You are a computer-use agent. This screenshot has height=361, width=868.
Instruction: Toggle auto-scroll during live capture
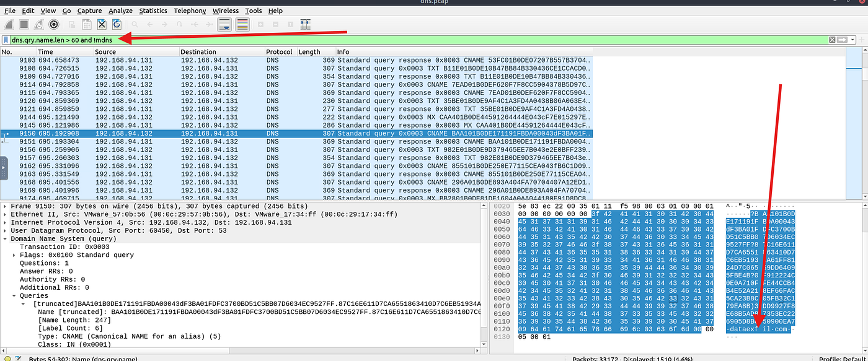(225, 24)
